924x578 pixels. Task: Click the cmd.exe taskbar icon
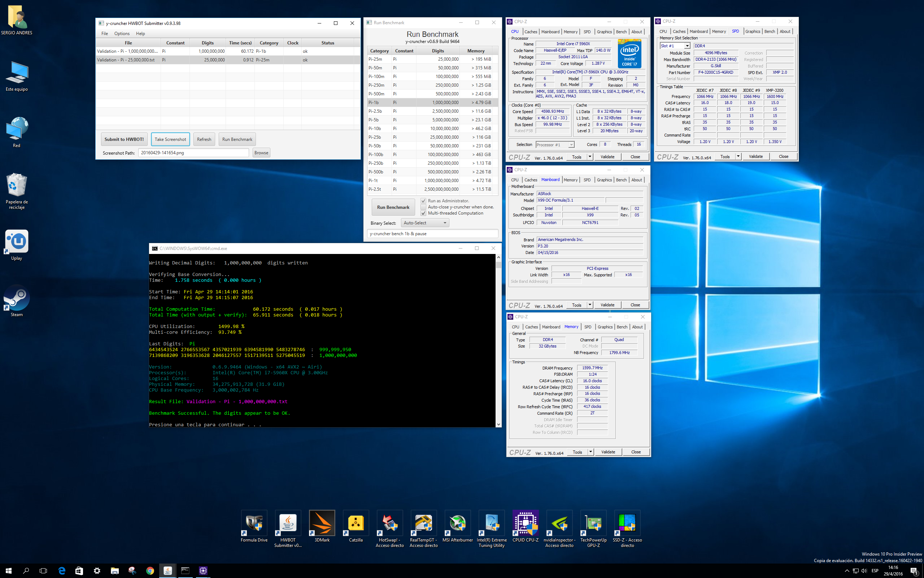[x=185, y=571]
